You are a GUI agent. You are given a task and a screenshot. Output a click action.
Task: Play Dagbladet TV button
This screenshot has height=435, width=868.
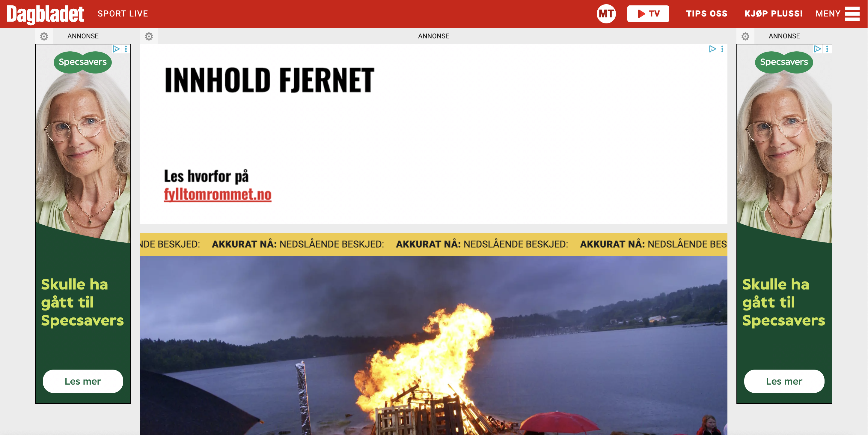click(648, 14)
